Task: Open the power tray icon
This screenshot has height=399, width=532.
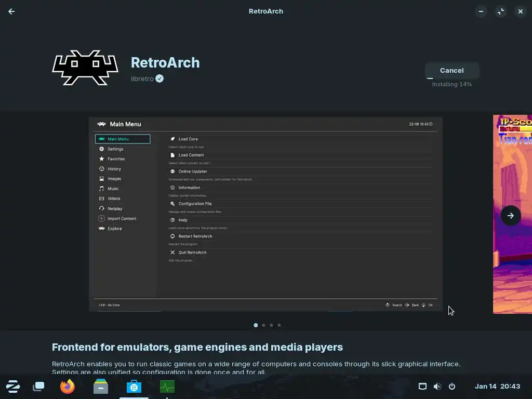Action: [x=452, y=387]
